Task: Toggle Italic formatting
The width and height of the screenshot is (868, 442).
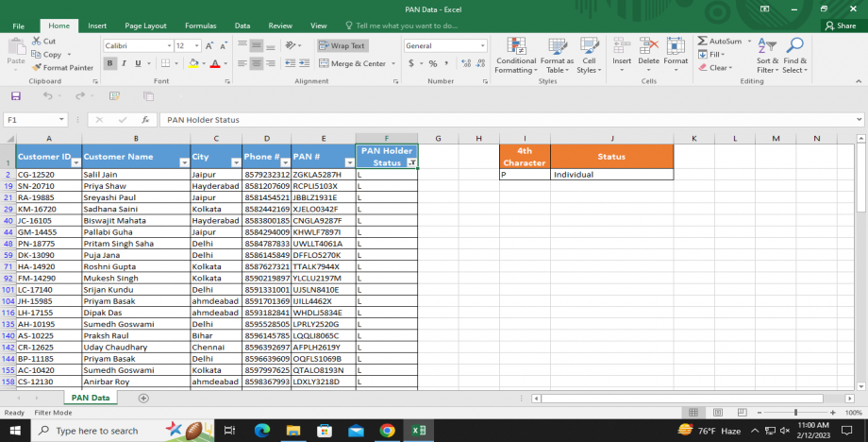Action: coord(125,63)
